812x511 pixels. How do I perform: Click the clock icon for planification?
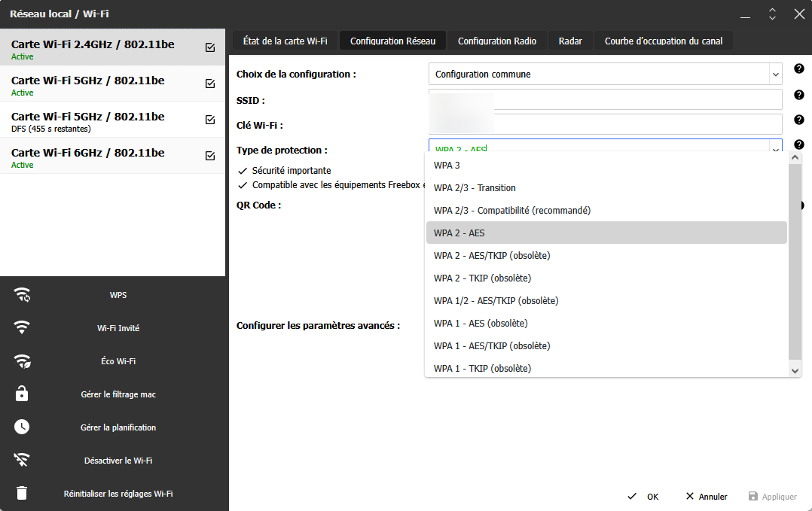pos(23,427)
